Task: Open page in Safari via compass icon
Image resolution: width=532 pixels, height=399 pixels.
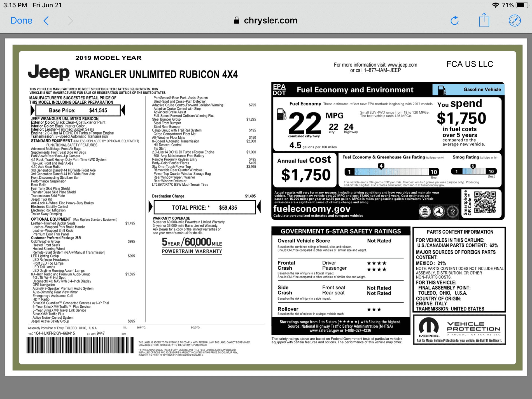Action: (515, 20)
